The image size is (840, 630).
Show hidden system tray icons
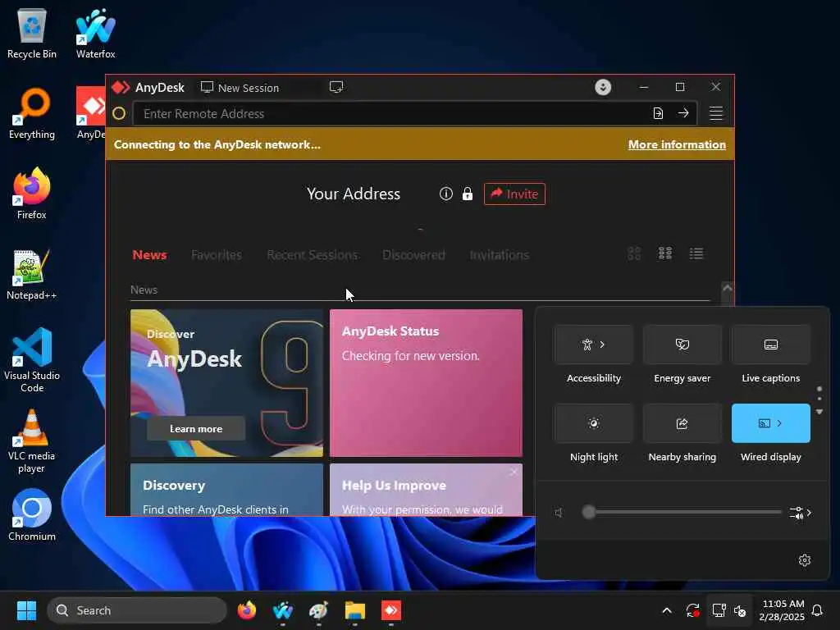[x=666, y=610]
